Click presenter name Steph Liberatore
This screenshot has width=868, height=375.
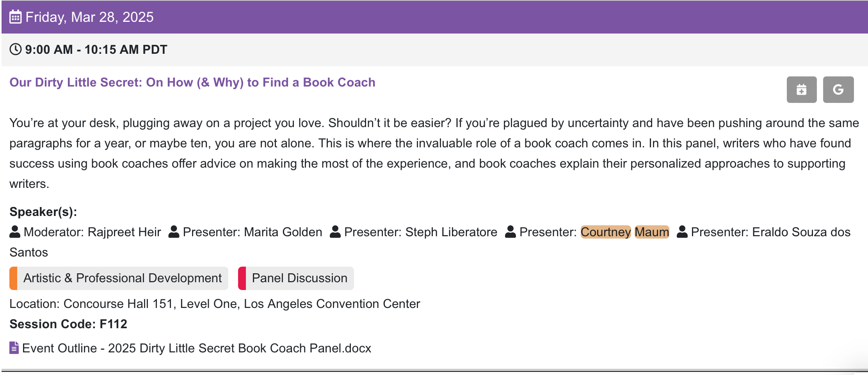pos(451,232)
